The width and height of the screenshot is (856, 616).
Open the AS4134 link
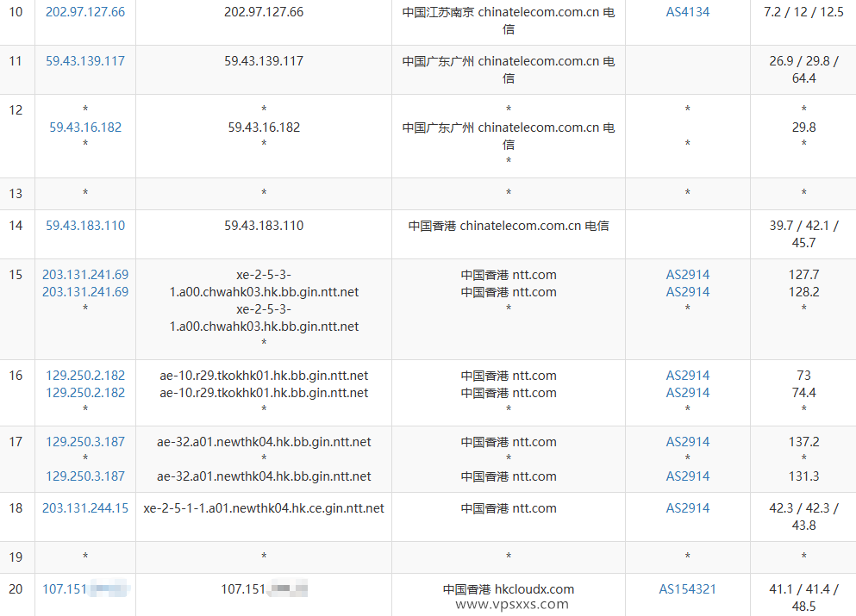(x=687, y=12)
